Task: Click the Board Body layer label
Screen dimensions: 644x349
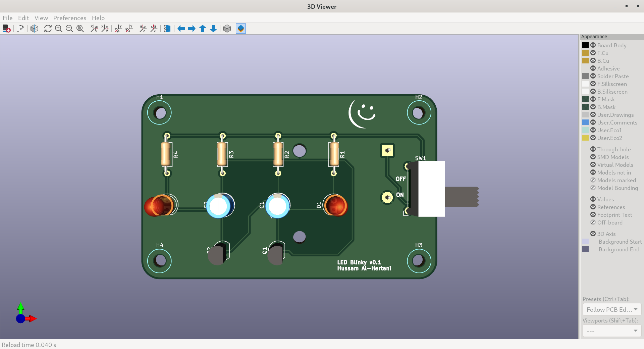Action: click(611, 45)
